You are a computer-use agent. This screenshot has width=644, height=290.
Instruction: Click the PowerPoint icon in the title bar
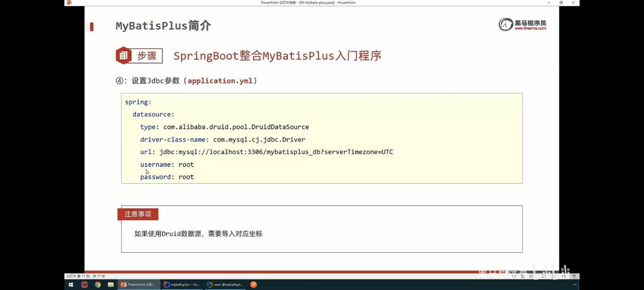pyautogui.click(x=69, y=3)
